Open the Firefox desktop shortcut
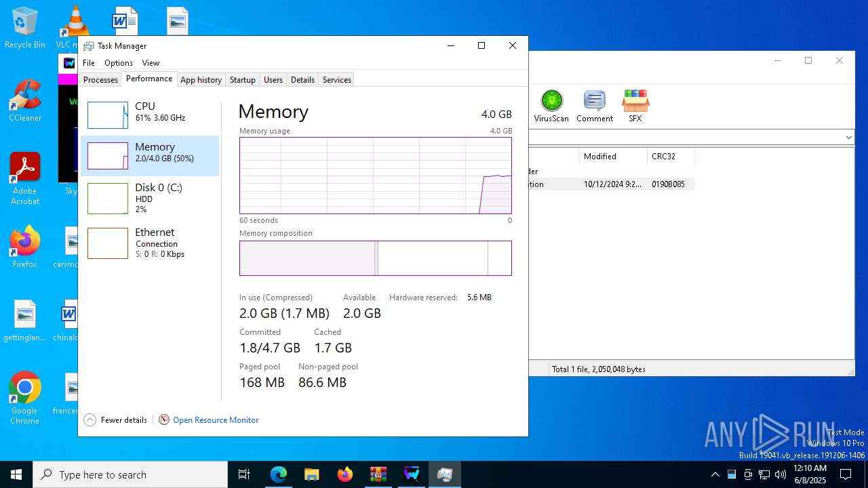 click(24, 247)
